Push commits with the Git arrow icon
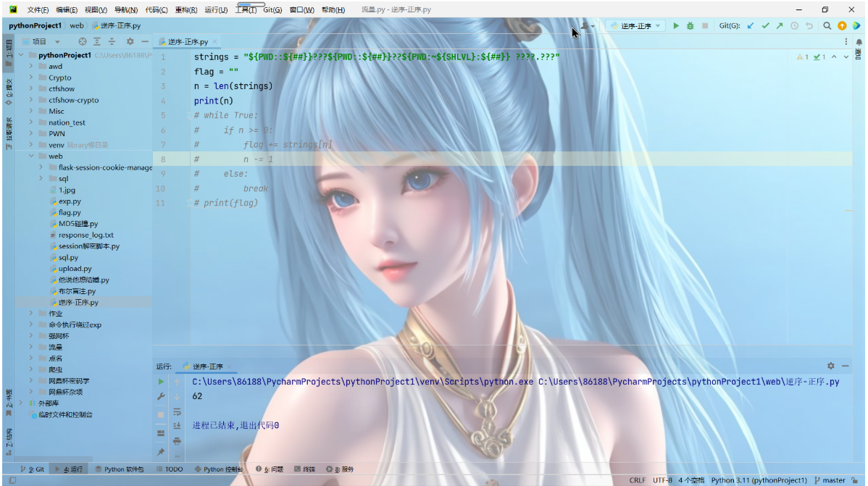The image size is (868, 486). (780, 25)
